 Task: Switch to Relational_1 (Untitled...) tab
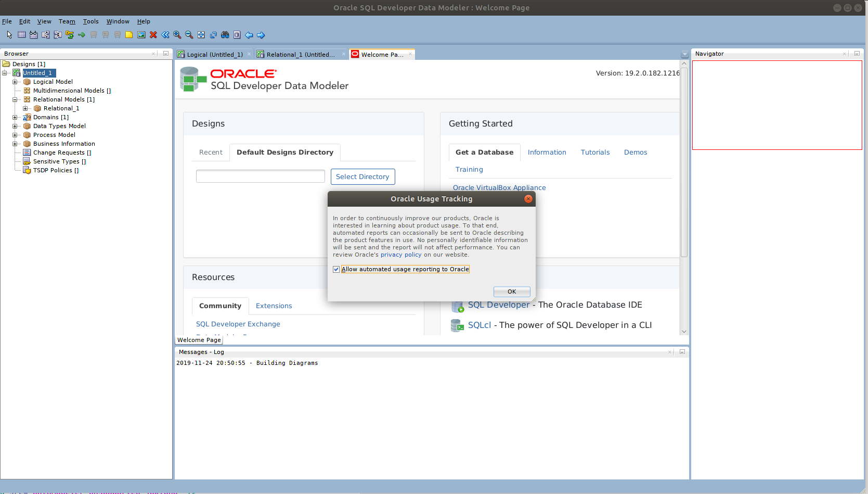[x=301, y=54]
